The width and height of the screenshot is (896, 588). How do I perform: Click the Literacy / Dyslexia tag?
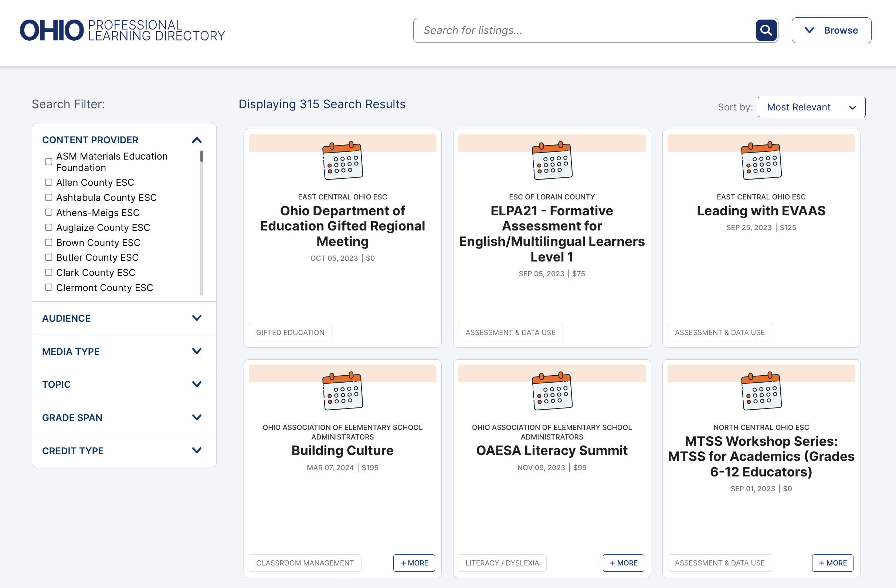502,563
